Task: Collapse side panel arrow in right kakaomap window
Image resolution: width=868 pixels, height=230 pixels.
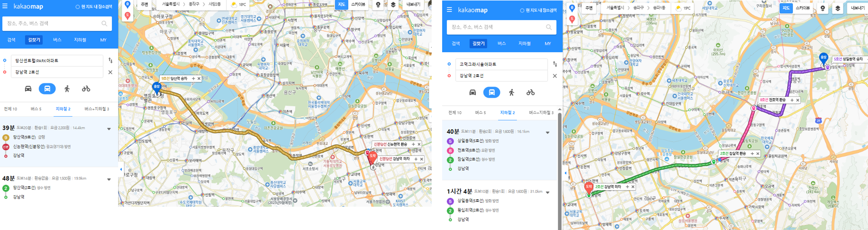Action: coord(565,173)
